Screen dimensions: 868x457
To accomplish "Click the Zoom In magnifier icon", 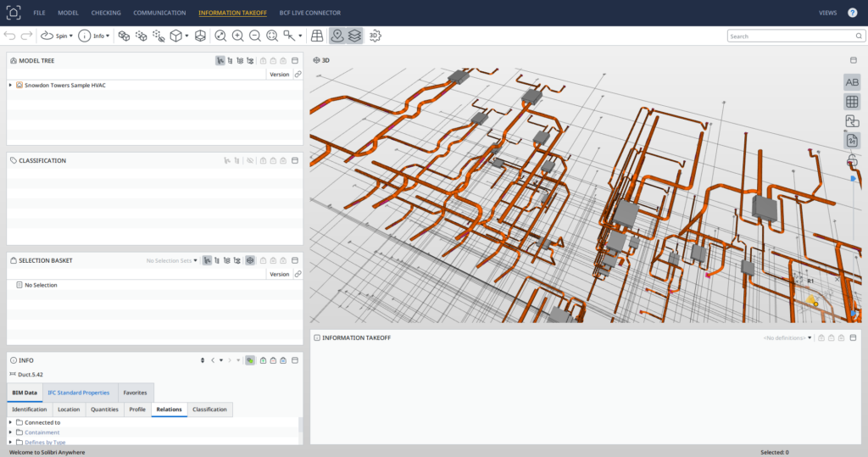I will (237, 36).
